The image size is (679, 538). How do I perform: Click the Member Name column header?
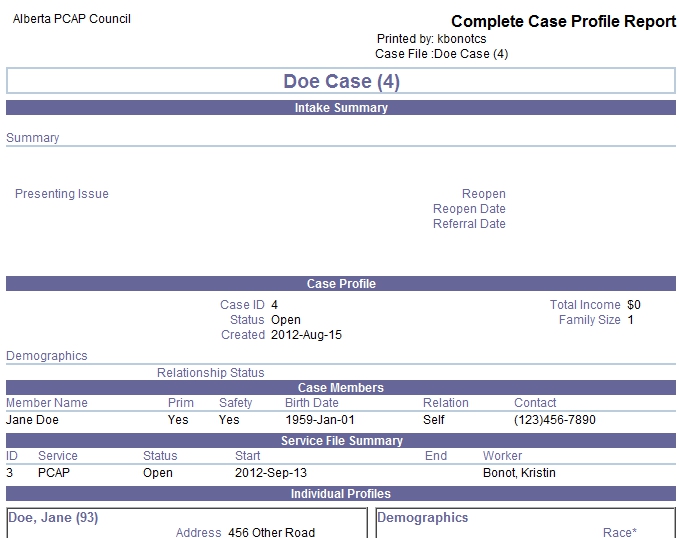(47, 403)
